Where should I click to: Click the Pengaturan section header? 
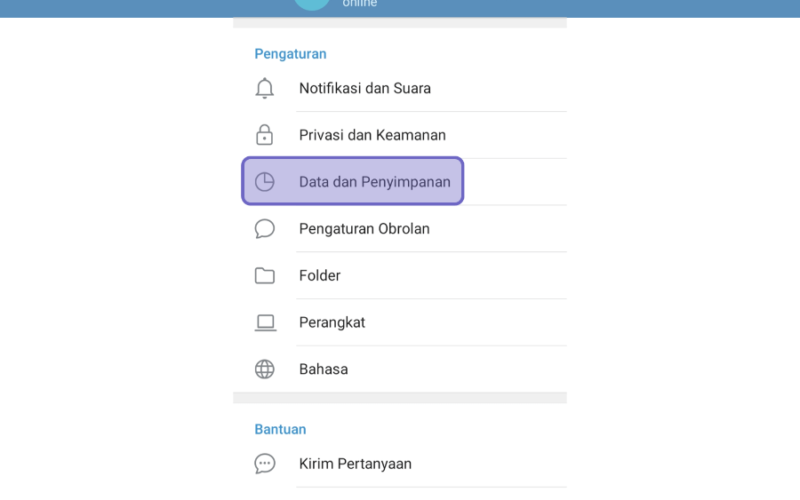(290, 54)
